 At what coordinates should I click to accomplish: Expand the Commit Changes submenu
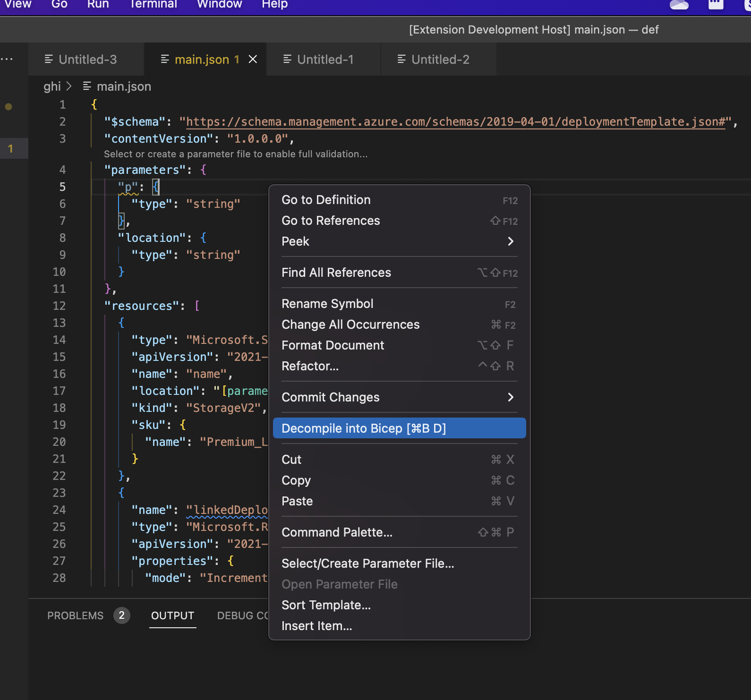(x=510, y=397)
